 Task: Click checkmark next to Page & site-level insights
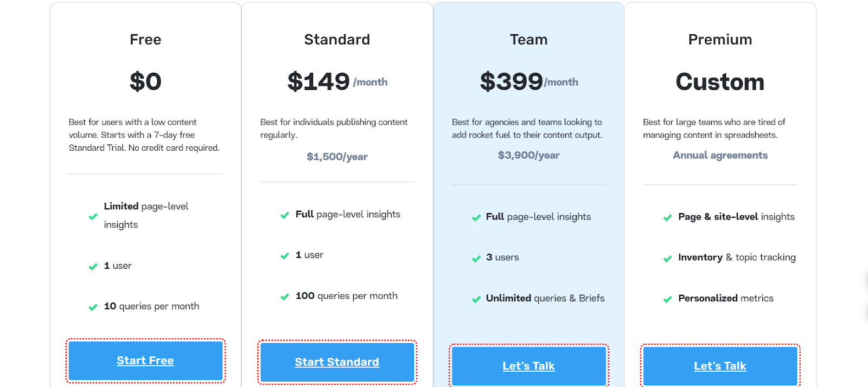[x=668, y=218]
